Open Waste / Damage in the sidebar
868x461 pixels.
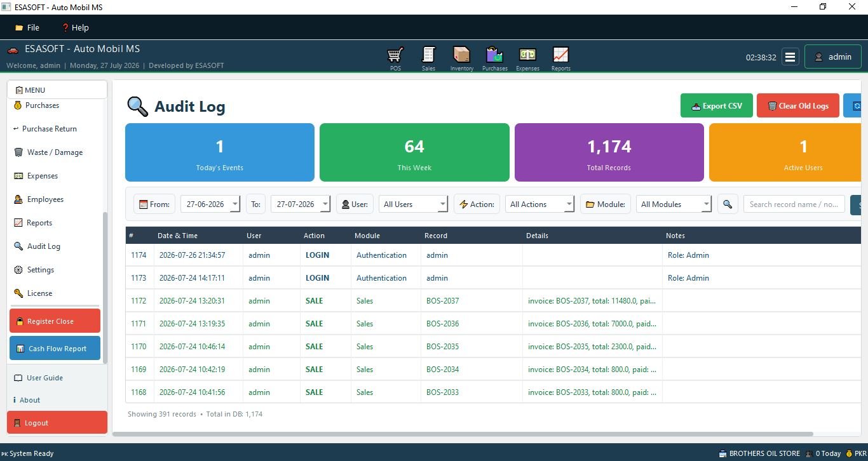click(56, 152)
